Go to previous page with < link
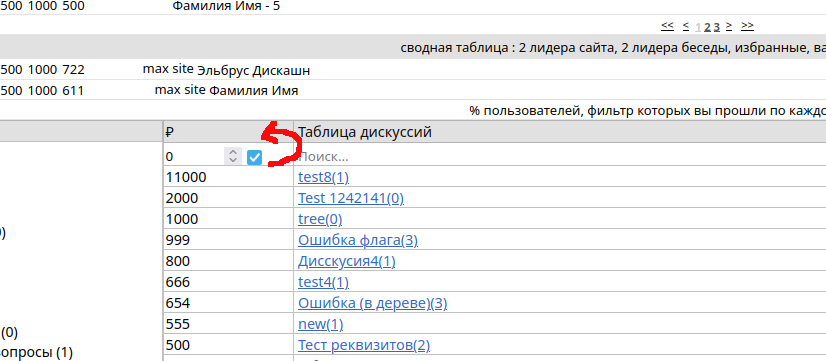Screen dimensions: 826x361 [x=685, y=25]
